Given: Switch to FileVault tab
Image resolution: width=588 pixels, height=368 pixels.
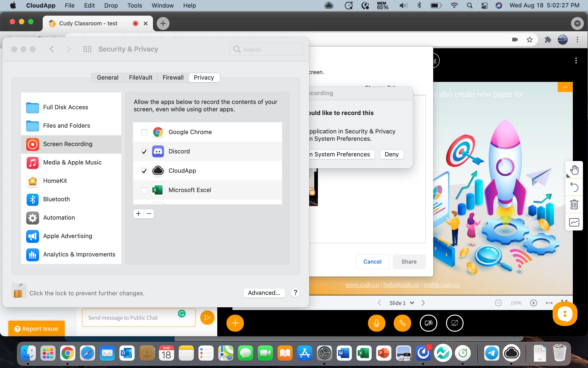Looking at the screenshot, I should (141, 78).
